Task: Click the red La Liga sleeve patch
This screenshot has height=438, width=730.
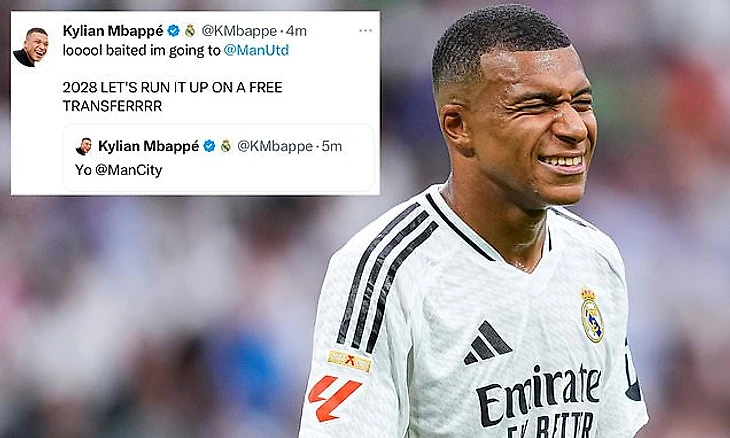Action: [334, 398]
